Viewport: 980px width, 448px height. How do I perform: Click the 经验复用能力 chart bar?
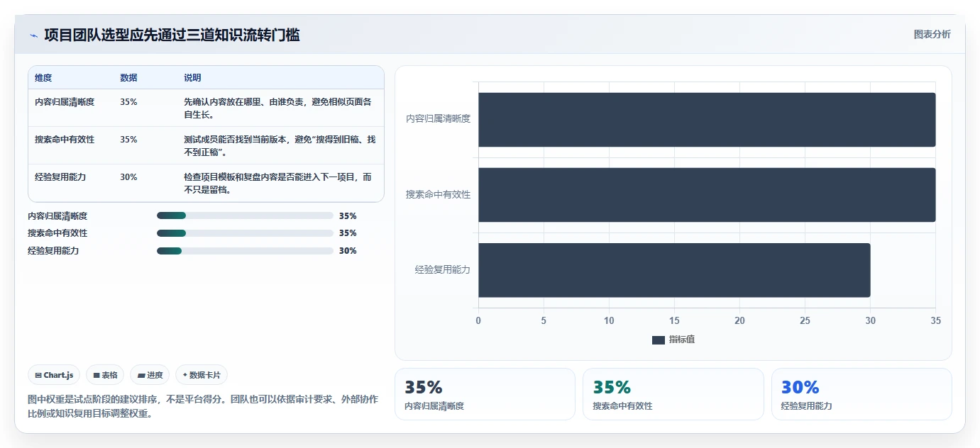tap(674, 270)
